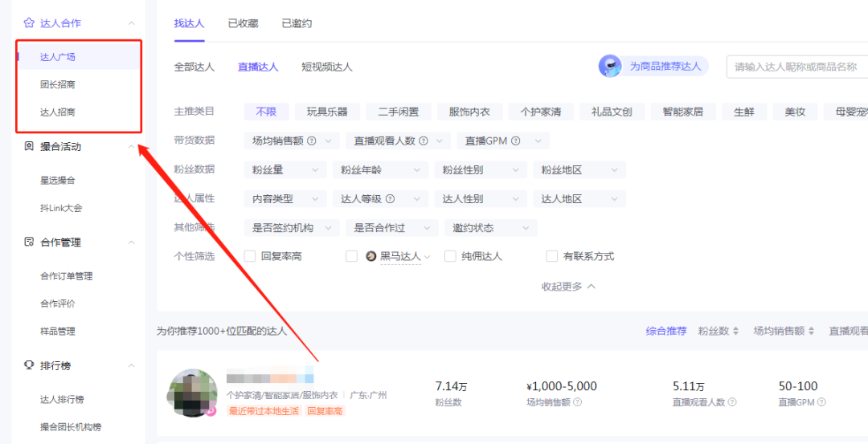Screen dimensions: 868x444
Task: Check the 有联系方式 checkbox
Action: [552, 256]
